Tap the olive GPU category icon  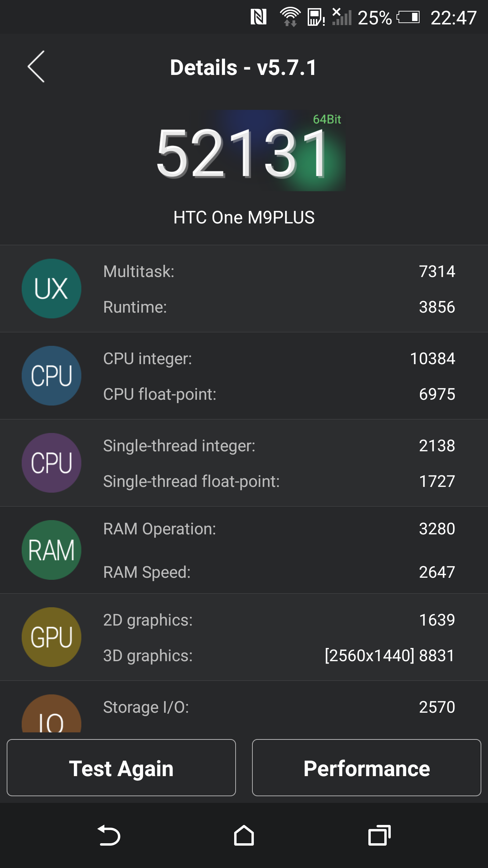tap(52, 637)
